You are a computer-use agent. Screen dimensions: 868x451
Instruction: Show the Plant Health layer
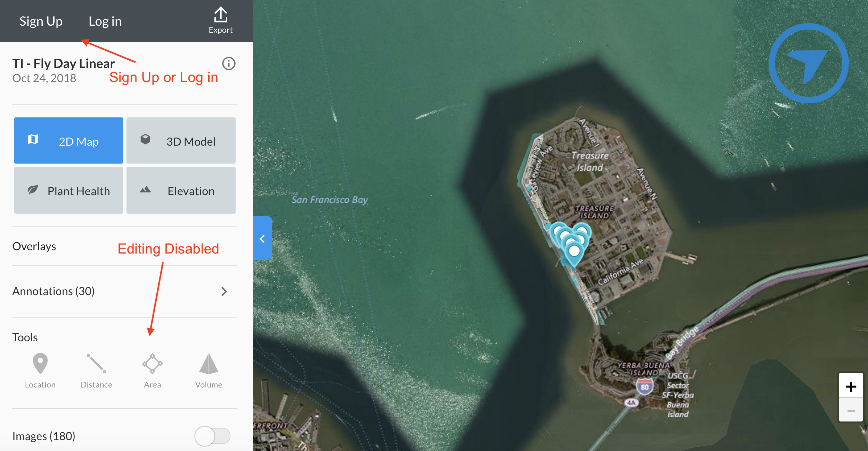click(x=68, y=190)
